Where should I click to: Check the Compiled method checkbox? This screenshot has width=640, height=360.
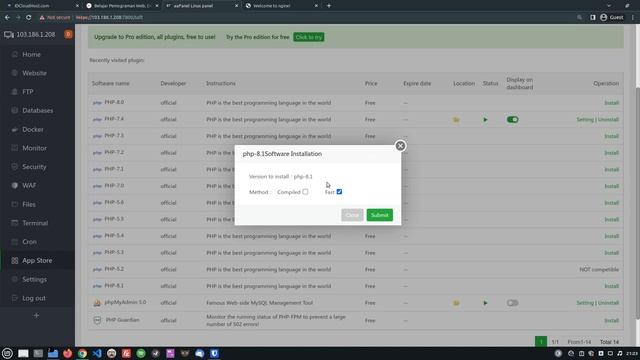pyautogui.click(x=305, y=192)
